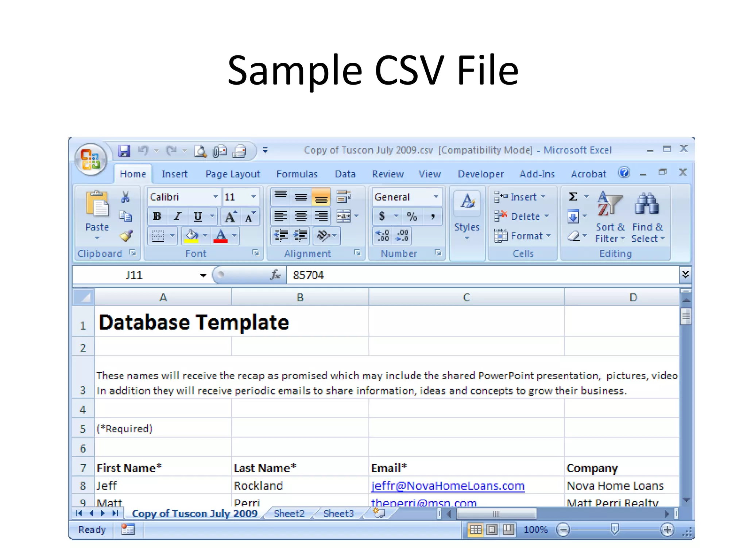
Task: Toggle Italic formatting
Action: [178, 216]
